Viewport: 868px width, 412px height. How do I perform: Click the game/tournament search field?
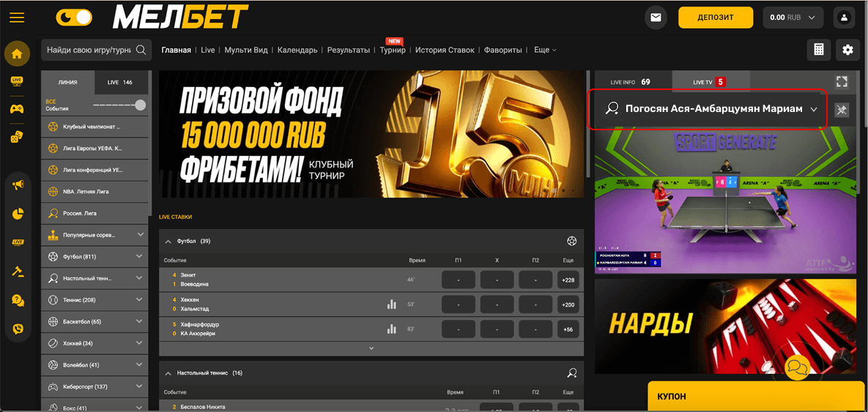coord(89,50)
